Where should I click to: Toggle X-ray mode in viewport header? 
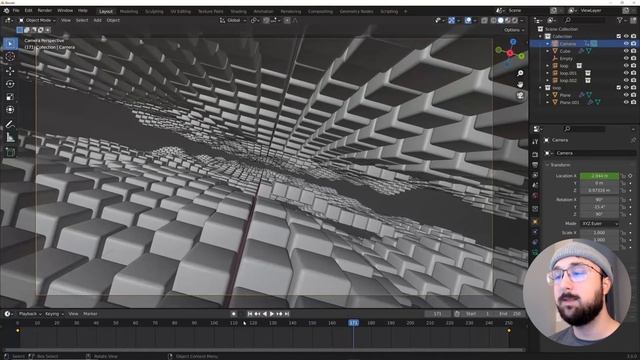(484, 20)
